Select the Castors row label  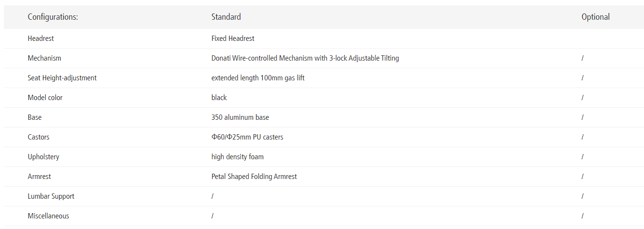39,137
